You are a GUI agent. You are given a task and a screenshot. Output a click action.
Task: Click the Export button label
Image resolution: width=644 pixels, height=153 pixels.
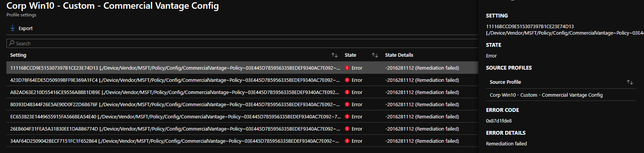click(x=26, y=29)
